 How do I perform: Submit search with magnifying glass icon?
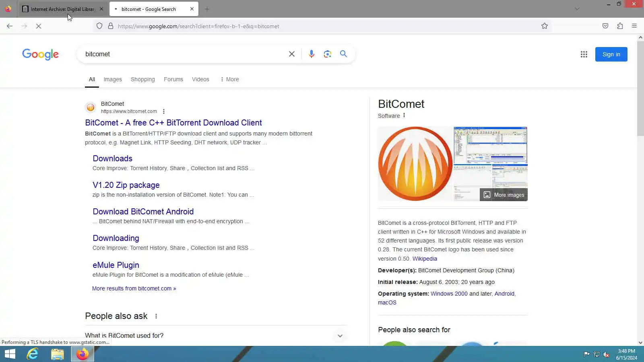tap(343, 54)
